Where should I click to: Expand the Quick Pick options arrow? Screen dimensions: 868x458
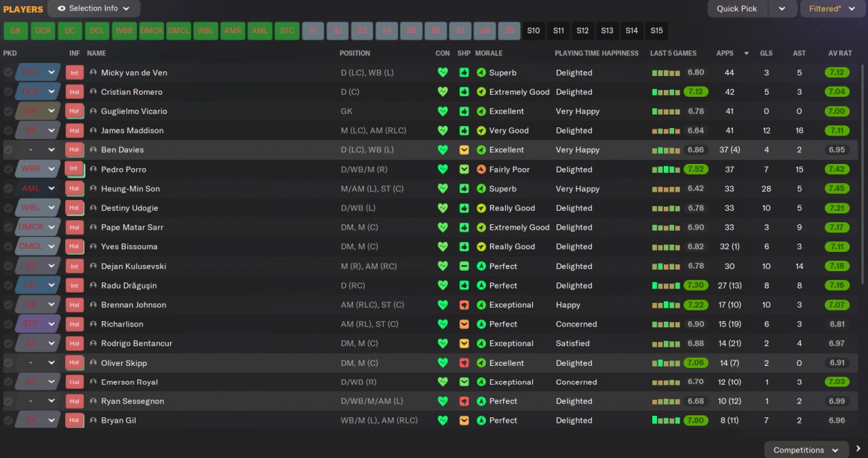coord(782,9)
